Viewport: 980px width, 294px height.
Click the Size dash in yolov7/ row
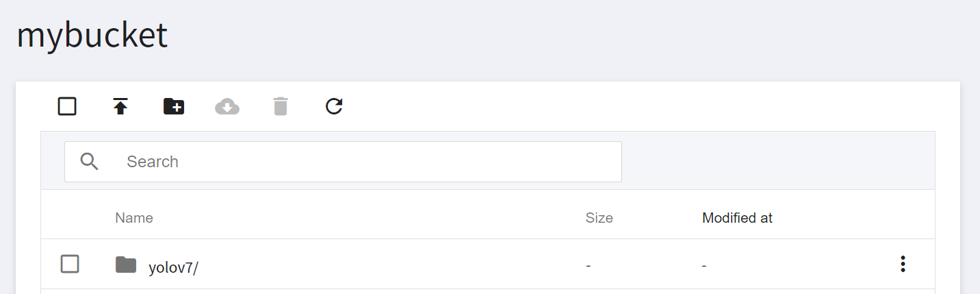[x=589, y=265]
